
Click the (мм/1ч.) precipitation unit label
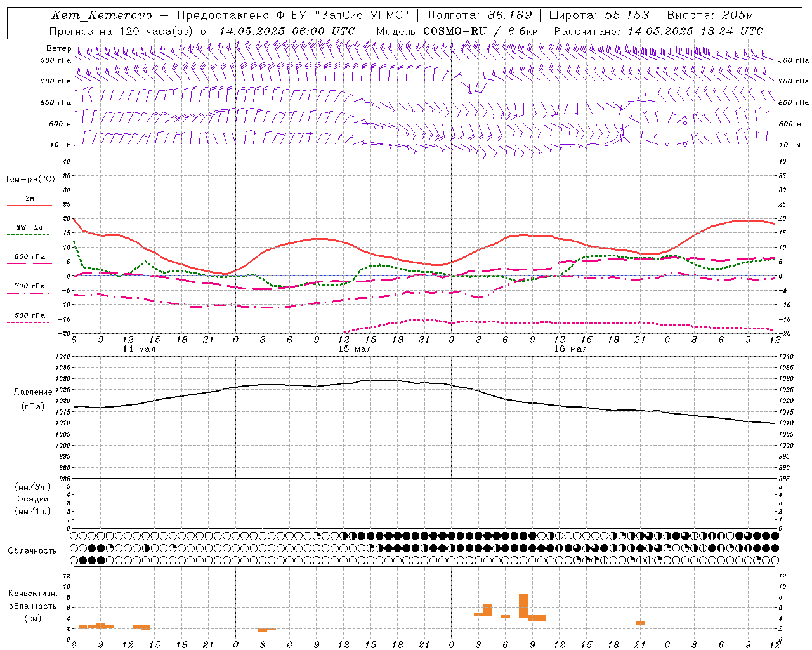[33, 511]
